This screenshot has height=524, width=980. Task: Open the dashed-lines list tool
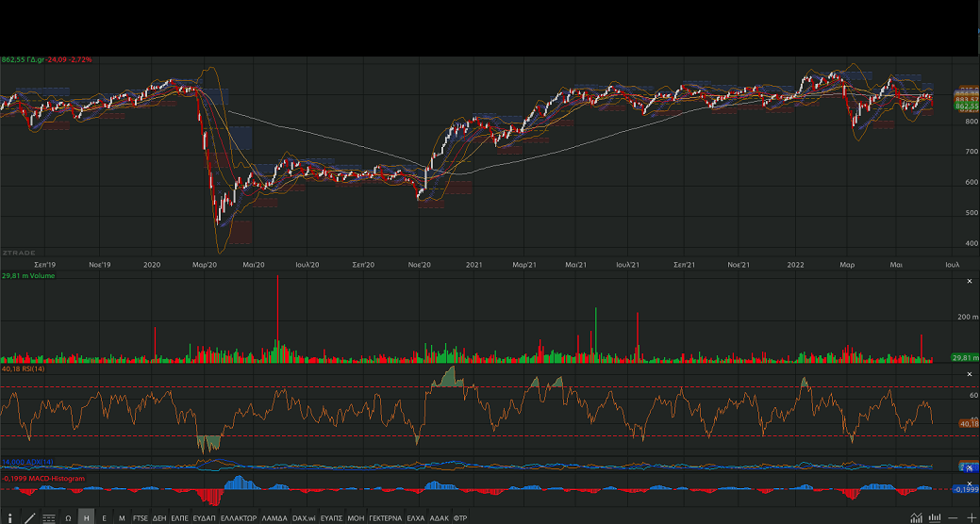point(49,517)
